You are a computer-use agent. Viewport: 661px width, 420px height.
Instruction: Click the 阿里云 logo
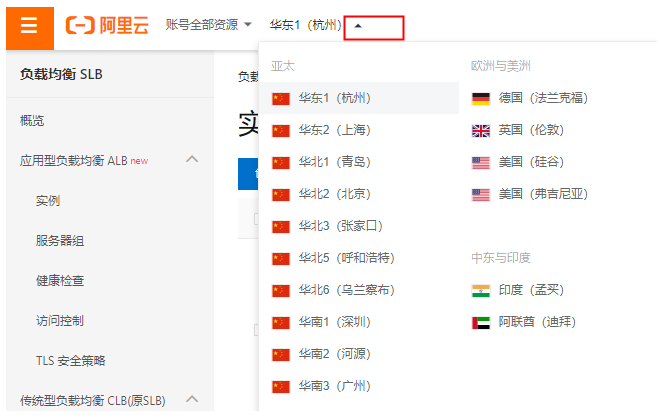pyautogui.click(x=107, y=25)
